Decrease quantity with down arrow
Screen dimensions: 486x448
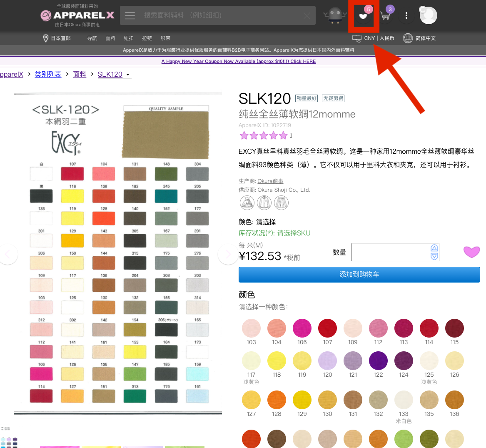click(434, 256)
